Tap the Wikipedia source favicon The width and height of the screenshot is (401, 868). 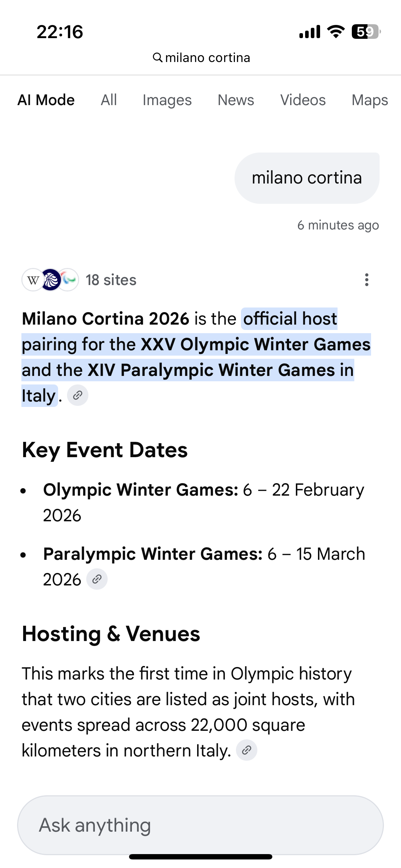tap(33, 280)
